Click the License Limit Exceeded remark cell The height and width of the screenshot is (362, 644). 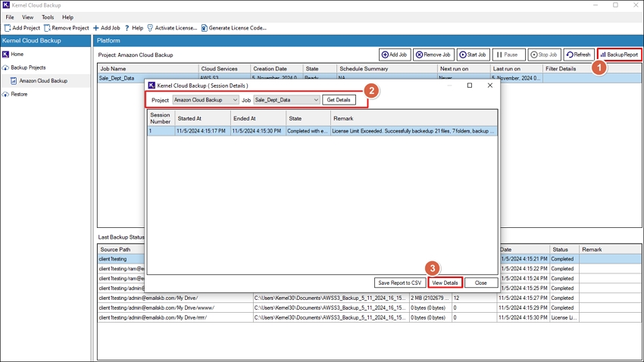click(x=413, y=131)
